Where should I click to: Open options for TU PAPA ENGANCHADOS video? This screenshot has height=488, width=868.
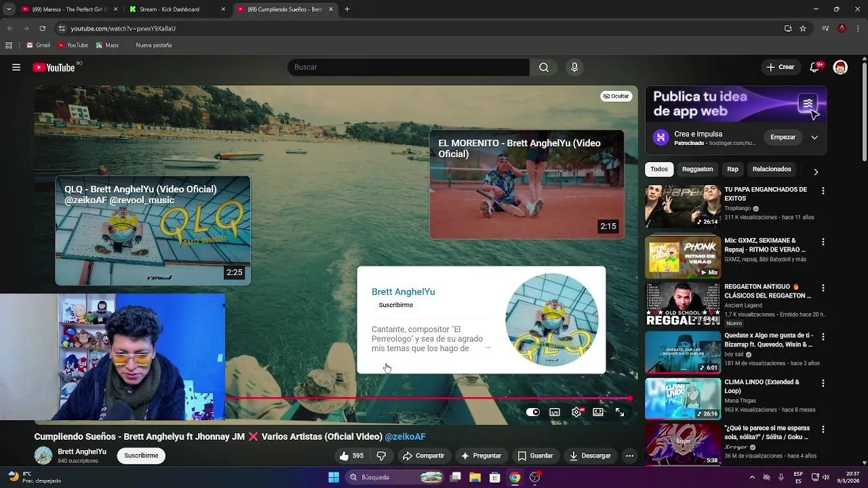pos(823,191)
